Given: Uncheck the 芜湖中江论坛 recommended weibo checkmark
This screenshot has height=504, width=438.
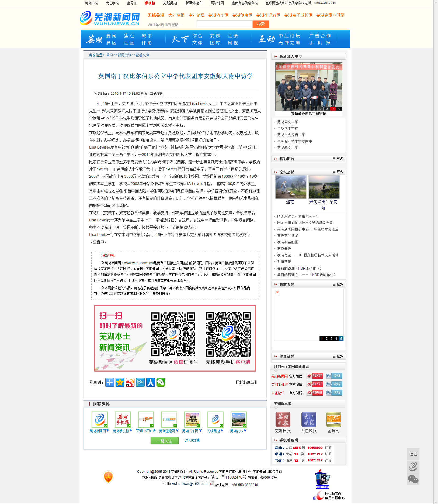Looking at the screenshot, I should pos(152,426).
